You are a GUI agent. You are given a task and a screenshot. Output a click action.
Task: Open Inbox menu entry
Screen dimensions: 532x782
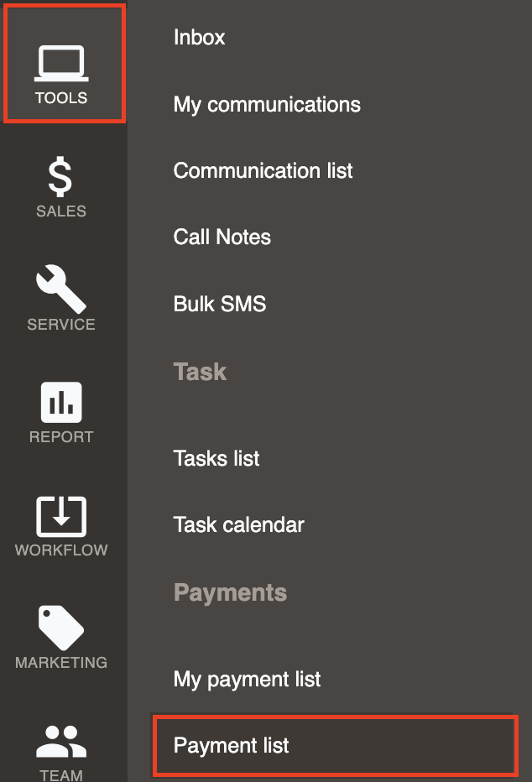[x=199, y=38]
